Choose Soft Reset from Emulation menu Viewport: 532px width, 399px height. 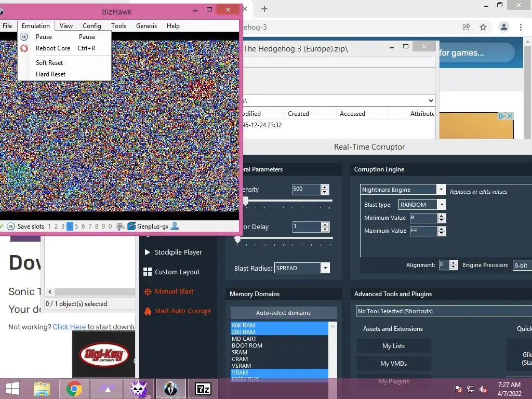(64, 63)
